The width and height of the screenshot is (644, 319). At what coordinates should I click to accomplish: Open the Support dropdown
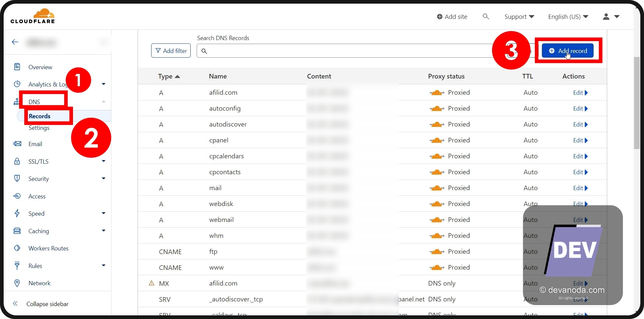click(519, 17)
